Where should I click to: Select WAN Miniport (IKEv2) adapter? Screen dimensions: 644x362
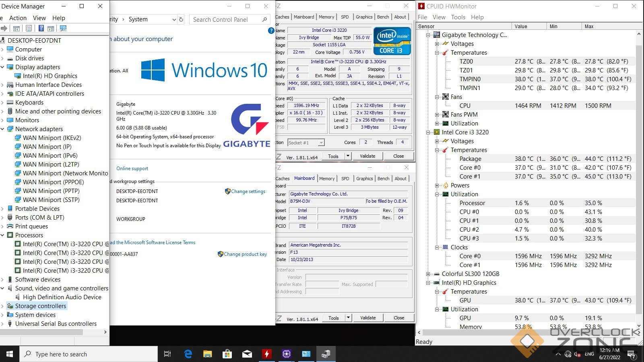[52, 138]
